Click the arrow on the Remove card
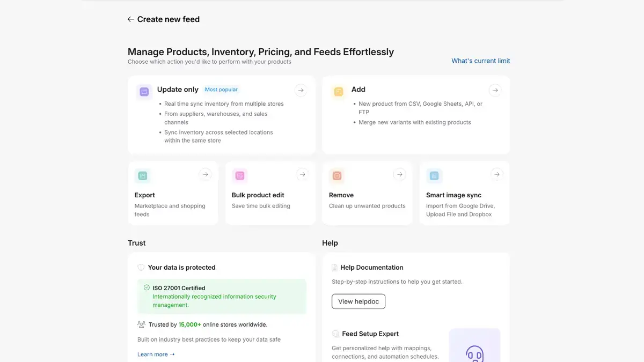The image size is (644, 362). pyautogui.click(x=399, y=174)
